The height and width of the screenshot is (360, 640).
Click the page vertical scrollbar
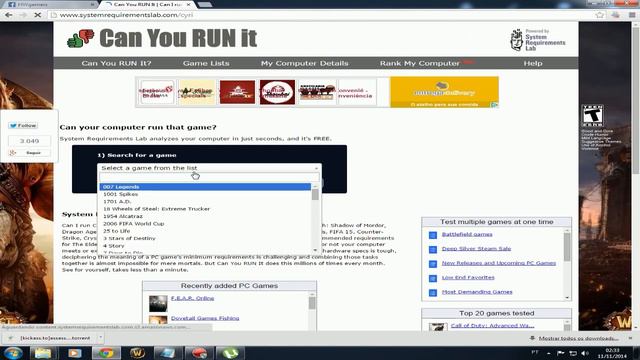click(636, 100)
